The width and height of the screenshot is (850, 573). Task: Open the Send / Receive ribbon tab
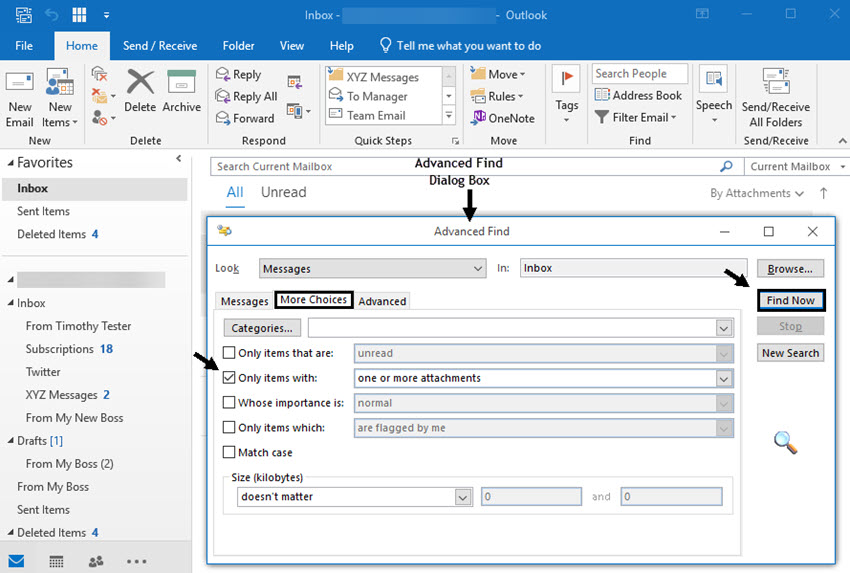point(160,46)
